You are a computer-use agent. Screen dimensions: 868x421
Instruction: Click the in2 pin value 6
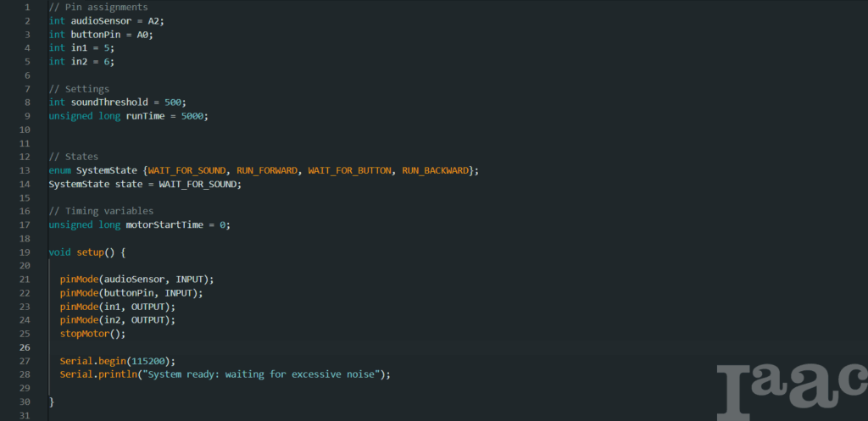(x=108, y=61)
